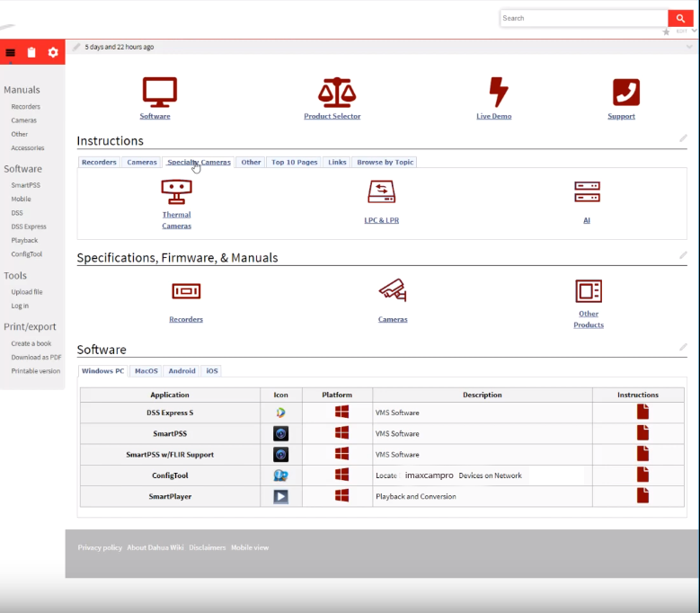Open SmartPlayer instructions document icon

tap(642, 495)
